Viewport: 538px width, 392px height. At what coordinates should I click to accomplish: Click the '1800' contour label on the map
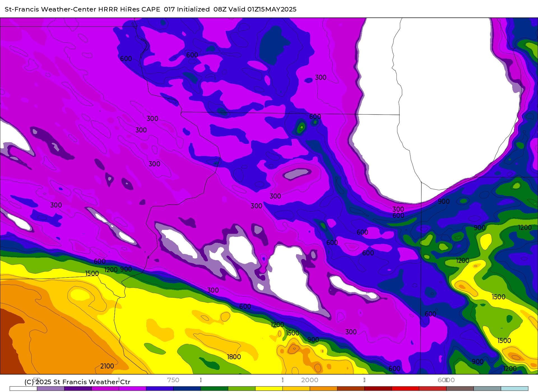coord(234,357)
